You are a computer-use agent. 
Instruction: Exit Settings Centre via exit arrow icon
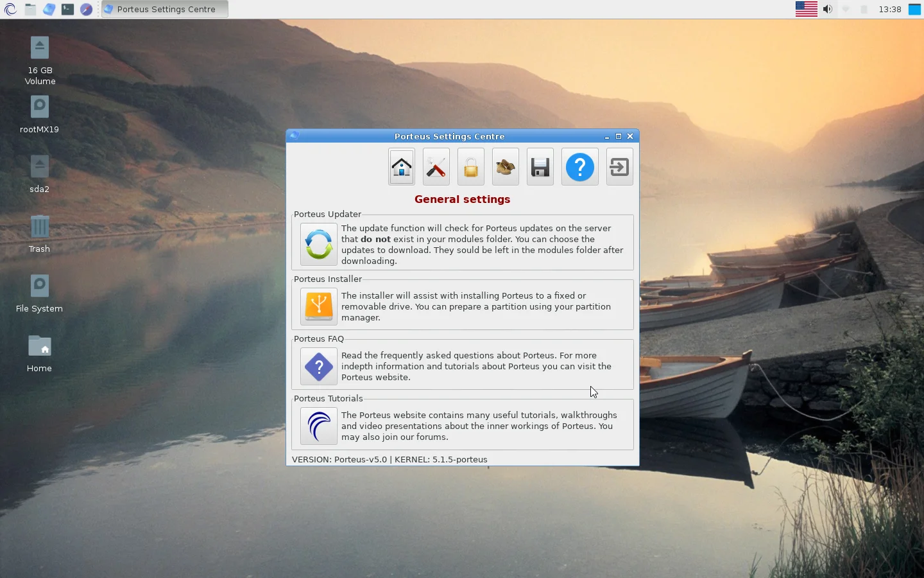(619, 167)
